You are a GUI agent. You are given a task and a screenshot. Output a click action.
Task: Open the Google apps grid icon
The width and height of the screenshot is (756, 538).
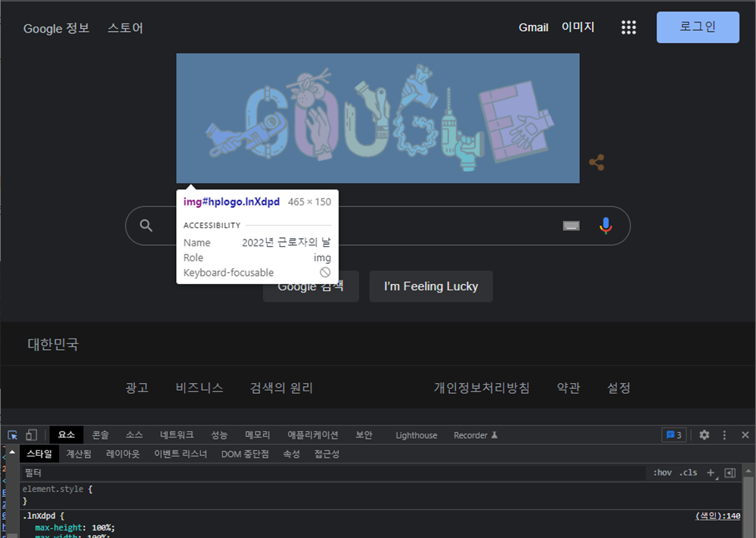click(628, 27)
